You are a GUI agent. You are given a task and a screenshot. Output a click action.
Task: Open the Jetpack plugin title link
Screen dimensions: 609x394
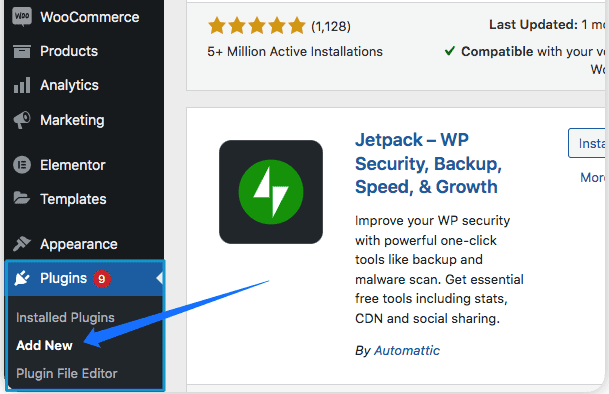(428, 163)
